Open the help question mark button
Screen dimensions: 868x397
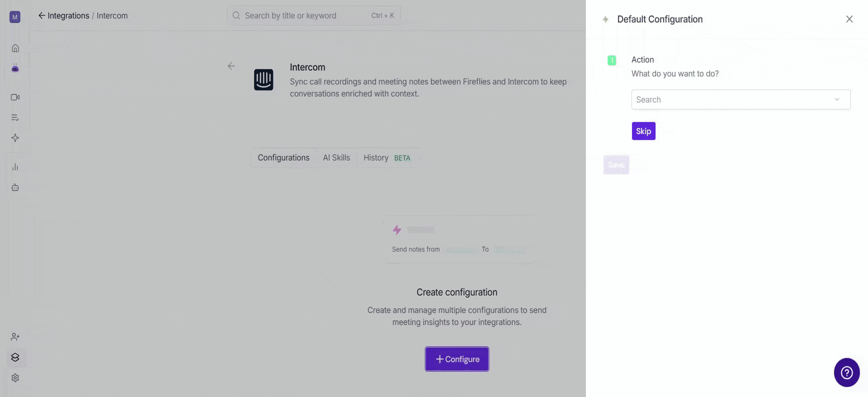click(847, 373)
